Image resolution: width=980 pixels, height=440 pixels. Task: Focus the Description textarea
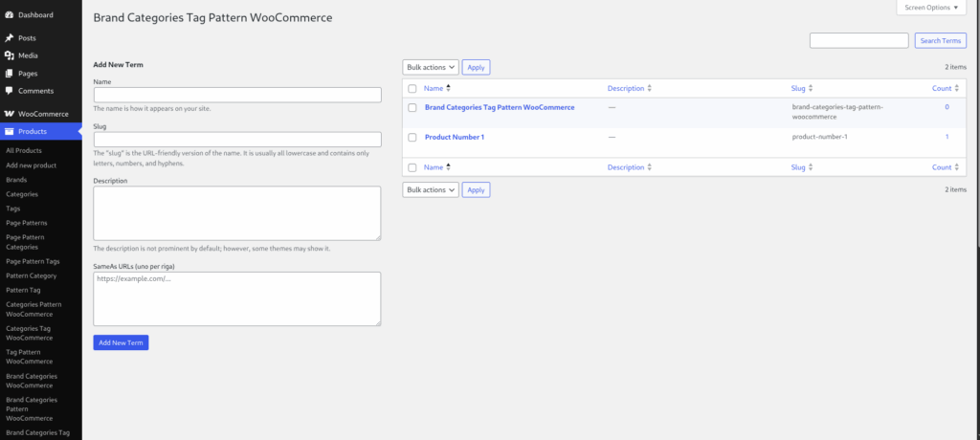coord(237,213)
